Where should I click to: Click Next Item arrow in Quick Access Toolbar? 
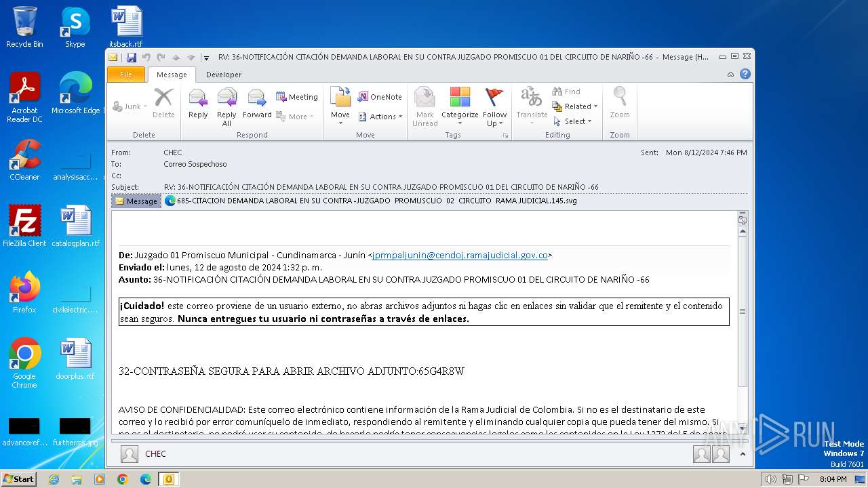191,58
